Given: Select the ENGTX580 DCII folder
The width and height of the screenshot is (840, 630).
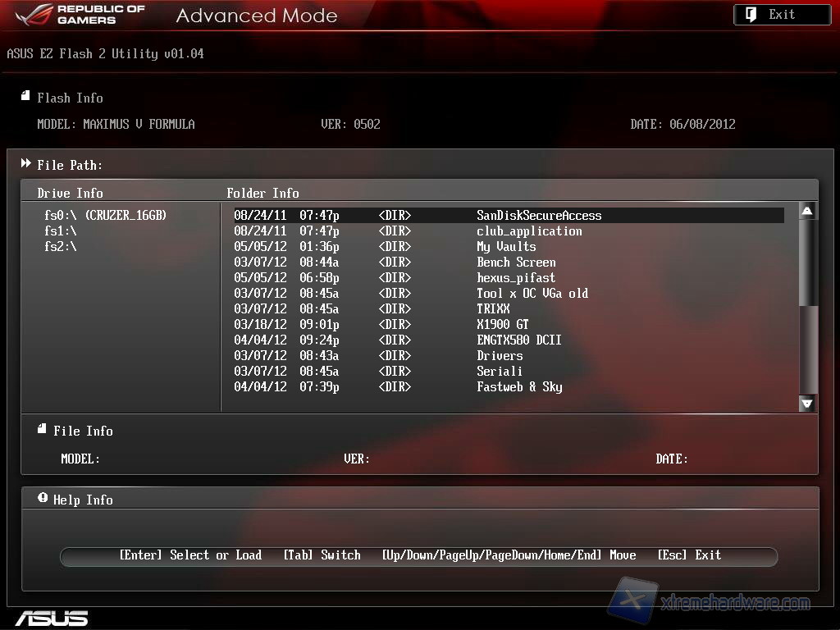Looking at the screenshot, I should pyautogui.click(x=519, y=340).
